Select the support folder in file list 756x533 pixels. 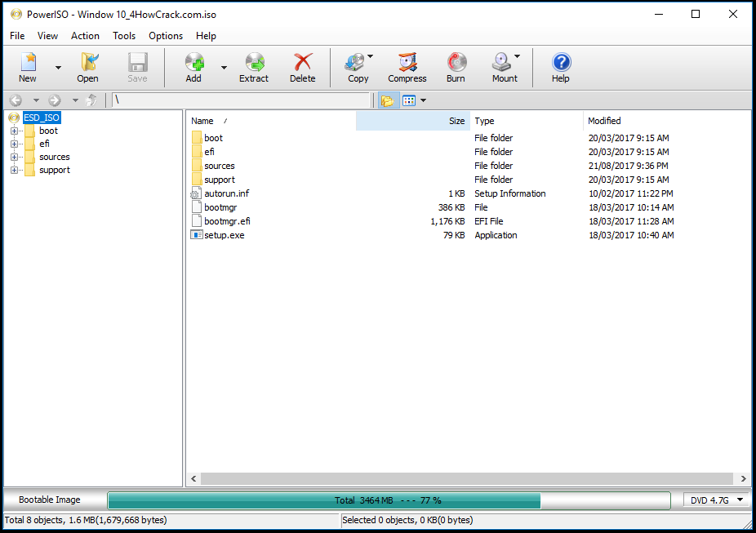pos(220,180)
